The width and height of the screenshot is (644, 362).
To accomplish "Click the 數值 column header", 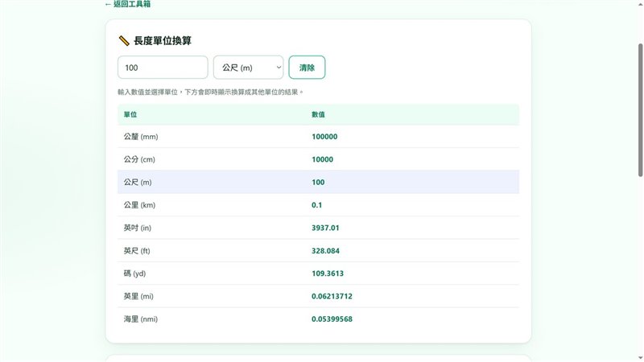I will 318,114.
